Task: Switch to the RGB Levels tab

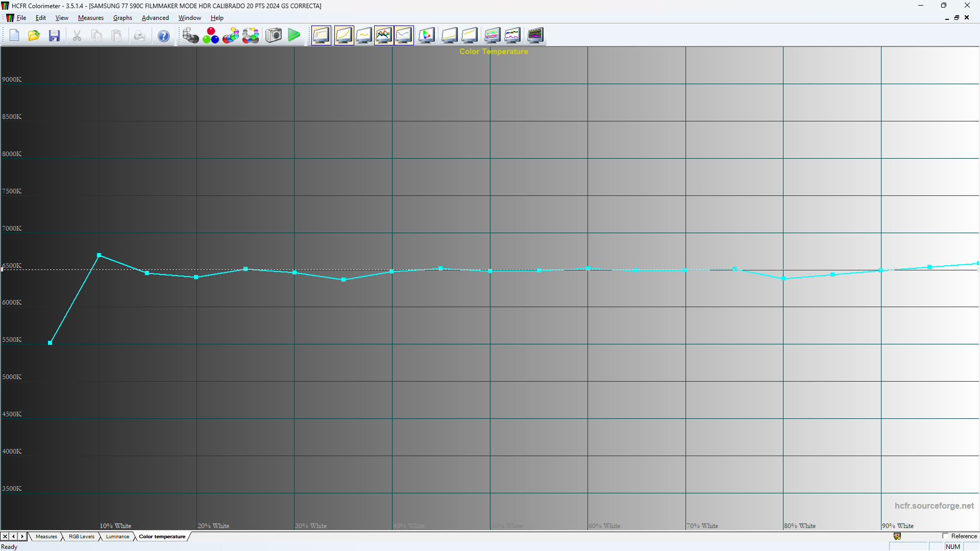Action: (x=81, y=536)
